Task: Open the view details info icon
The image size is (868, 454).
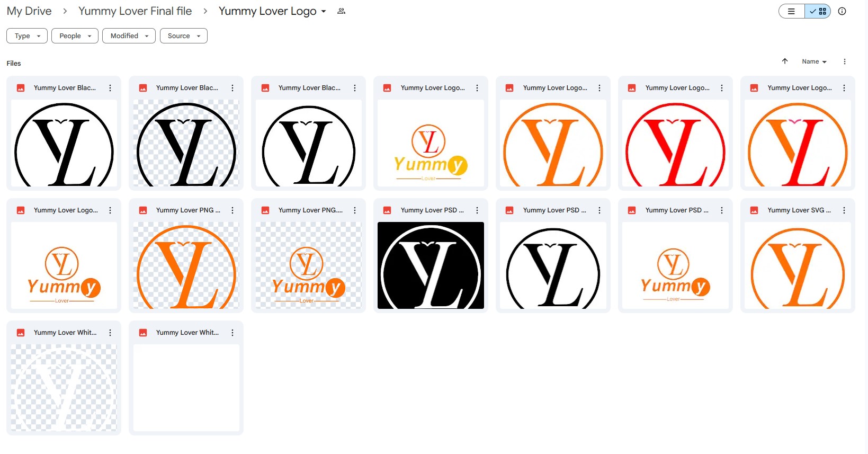Action: tap(842, 11)
